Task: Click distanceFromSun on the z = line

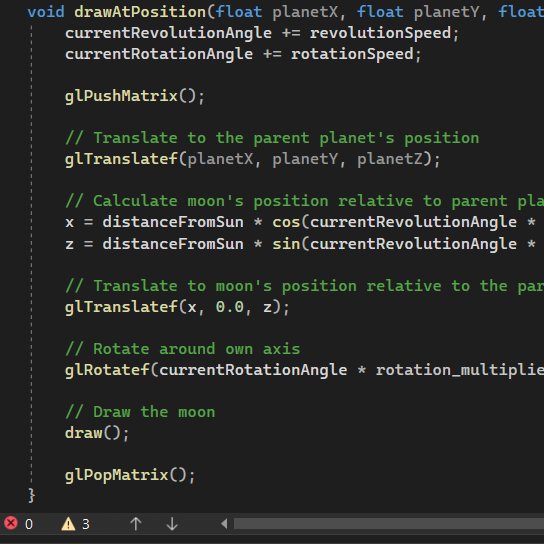Action: click(x=173, y=244)
